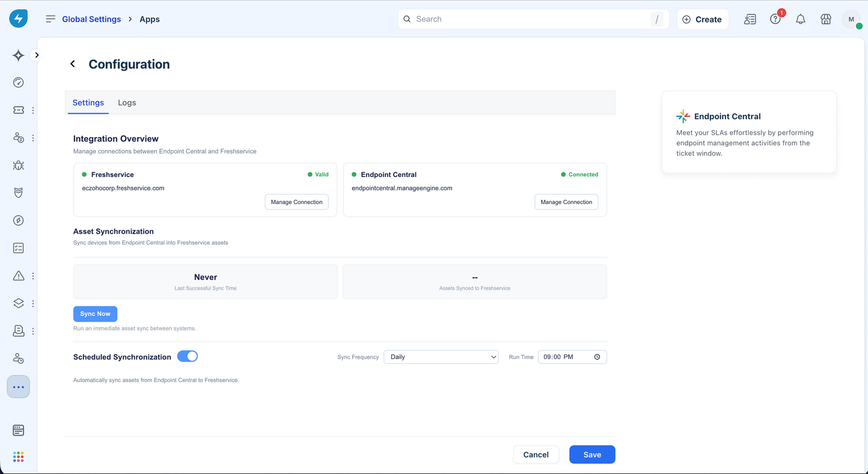868x474 pixels.
Task: Click the Endpoint Central card title
Action: [x=727, y=116]
